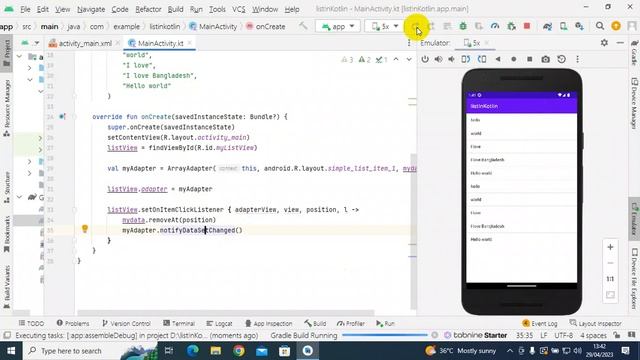Click the emulator Overview square button

point(529,59)
